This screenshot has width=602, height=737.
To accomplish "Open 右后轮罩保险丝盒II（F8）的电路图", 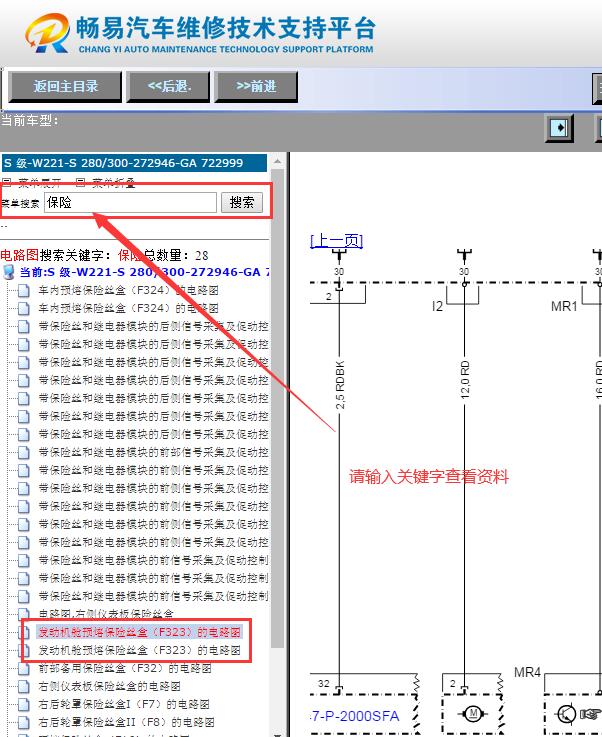I will pos(126,722).
